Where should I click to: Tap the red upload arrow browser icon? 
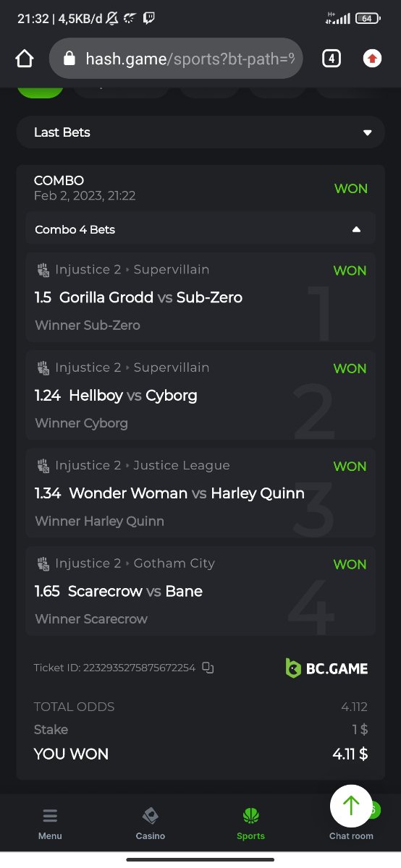tap(372, 59)
